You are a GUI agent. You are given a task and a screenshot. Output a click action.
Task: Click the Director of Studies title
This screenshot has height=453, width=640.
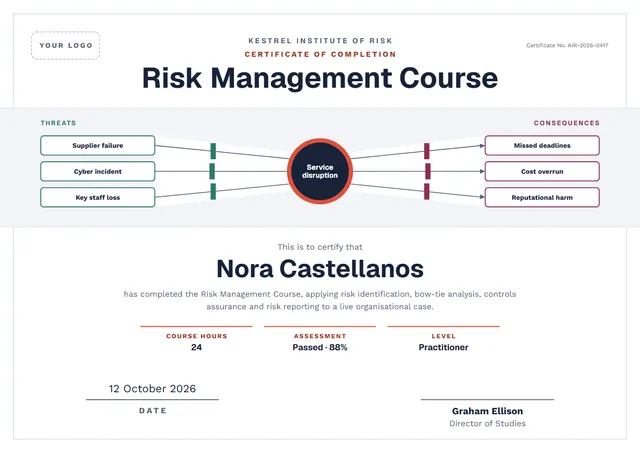487,424
